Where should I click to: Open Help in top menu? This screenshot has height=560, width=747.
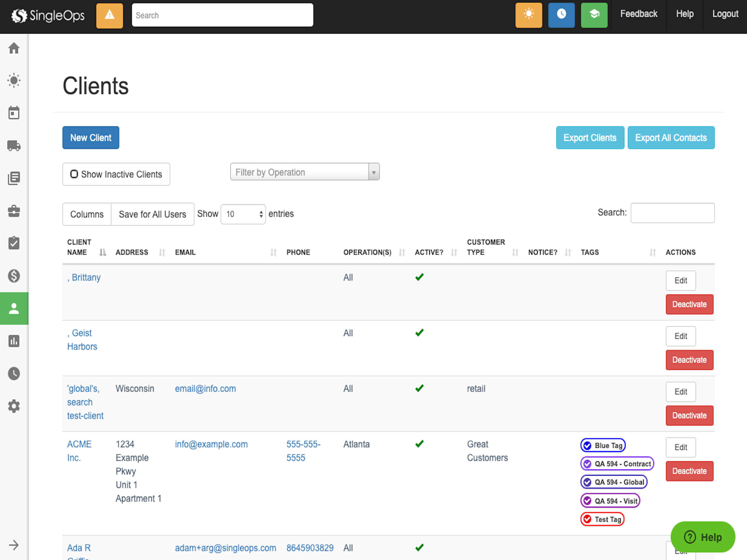[685, 14]
